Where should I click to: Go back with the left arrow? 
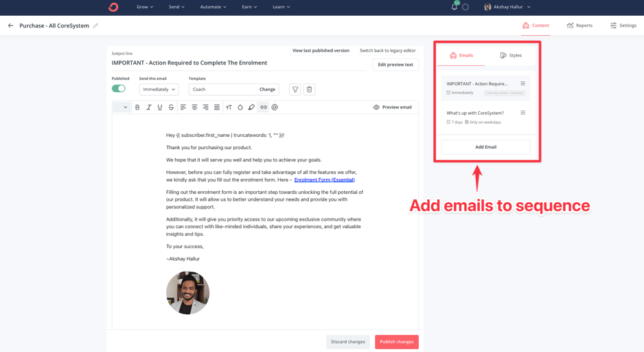[11, 25]
